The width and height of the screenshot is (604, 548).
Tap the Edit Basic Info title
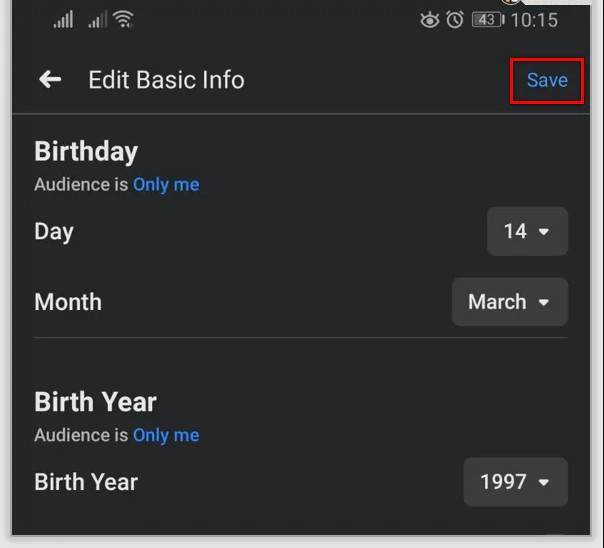pos(166,80)
